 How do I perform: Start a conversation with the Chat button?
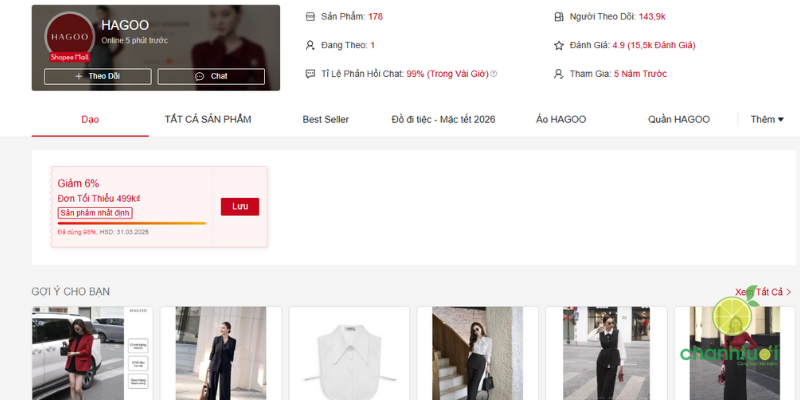211,76
